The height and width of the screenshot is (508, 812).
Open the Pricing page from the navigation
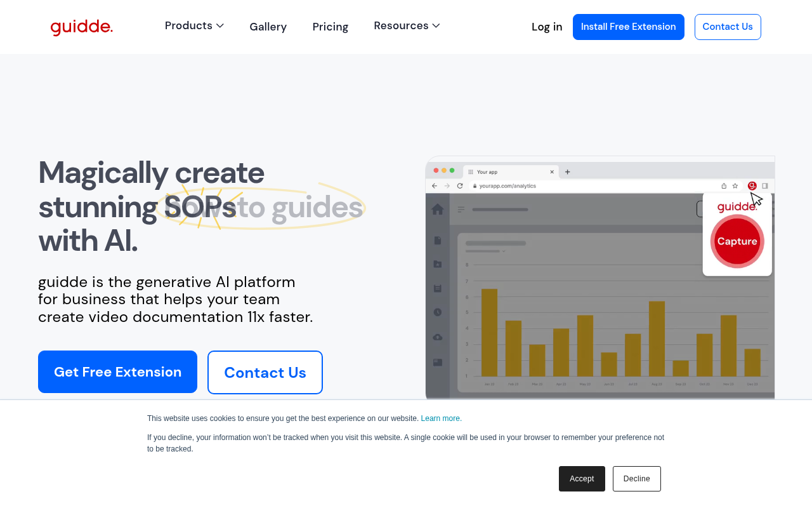(x=330, y=26)
